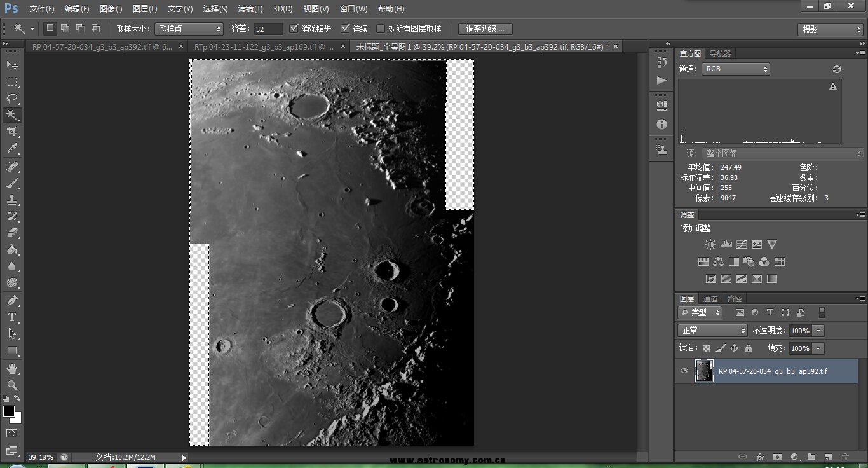Switch to 通道 channels tab
This screenshot has width=868, height=468.
(x=710, y=299)
